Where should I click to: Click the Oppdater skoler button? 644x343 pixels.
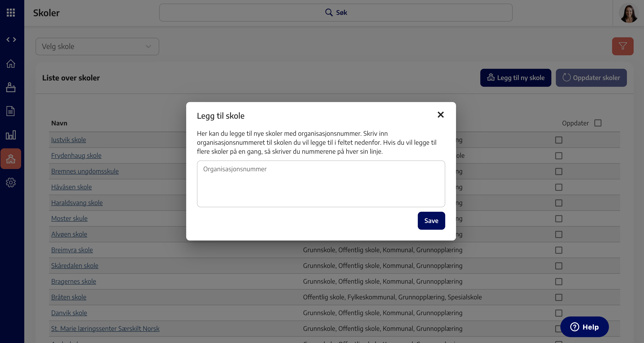click(591, 78)
